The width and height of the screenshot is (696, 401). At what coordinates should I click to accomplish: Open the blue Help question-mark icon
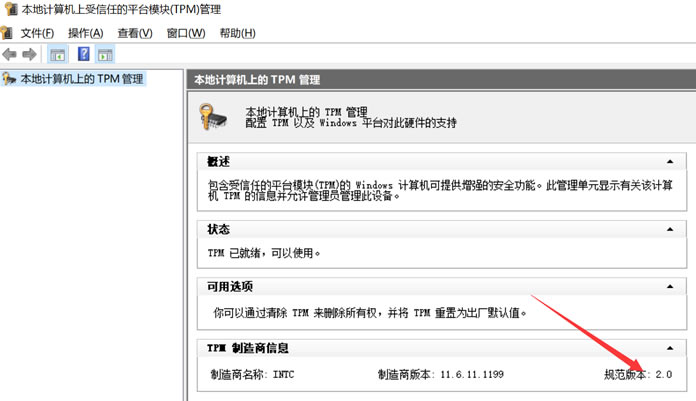click(x=83, y=54)
